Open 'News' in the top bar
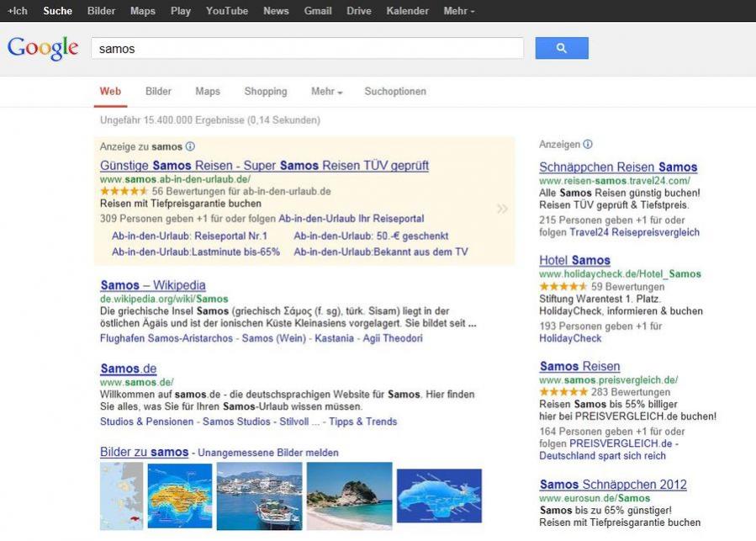756x541 pixels. tap(276, 11)
